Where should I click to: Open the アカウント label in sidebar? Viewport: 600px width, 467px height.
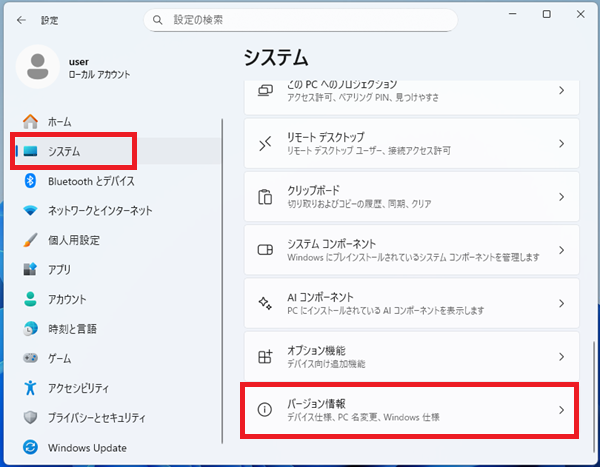coord(67,299)
